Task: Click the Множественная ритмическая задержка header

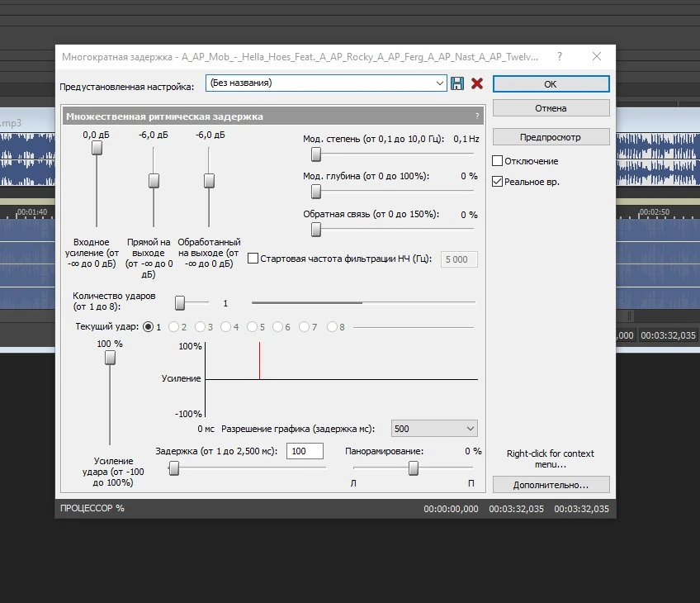Action: click(x=273, y=116)
